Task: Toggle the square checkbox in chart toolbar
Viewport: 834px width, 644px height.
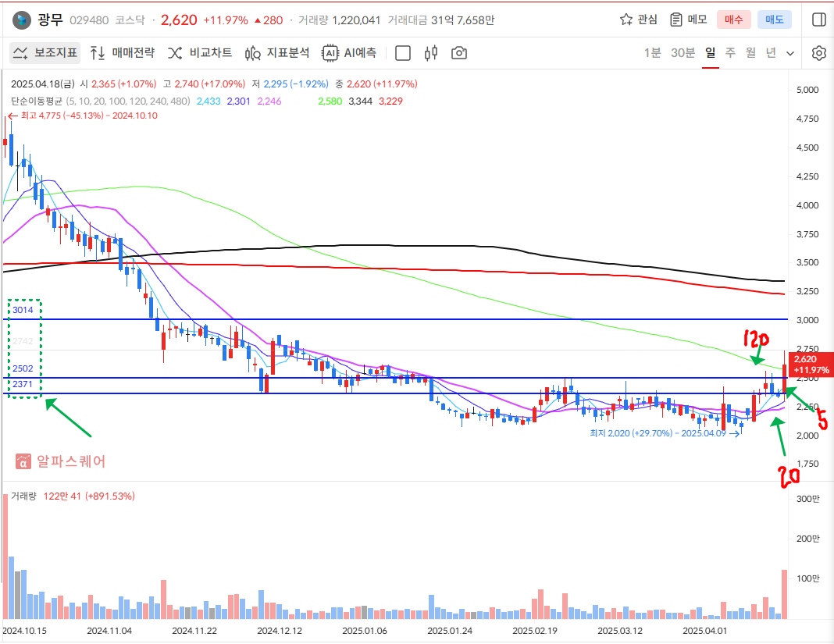Action: tap(403, 53)
